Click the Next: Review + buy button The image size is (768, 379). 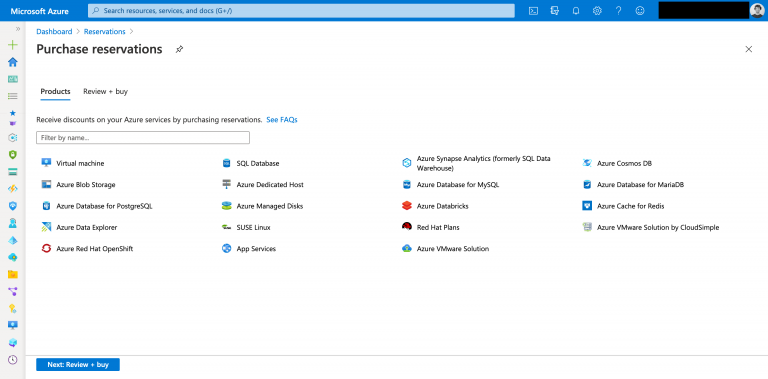[78, 365]
